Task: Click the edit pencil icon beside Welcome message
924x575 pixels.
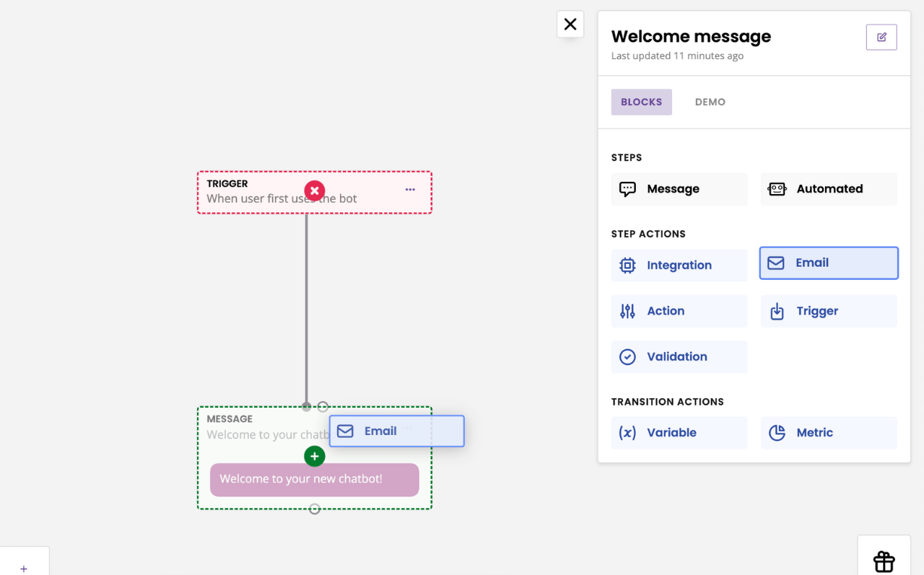Action: [881, 37]
